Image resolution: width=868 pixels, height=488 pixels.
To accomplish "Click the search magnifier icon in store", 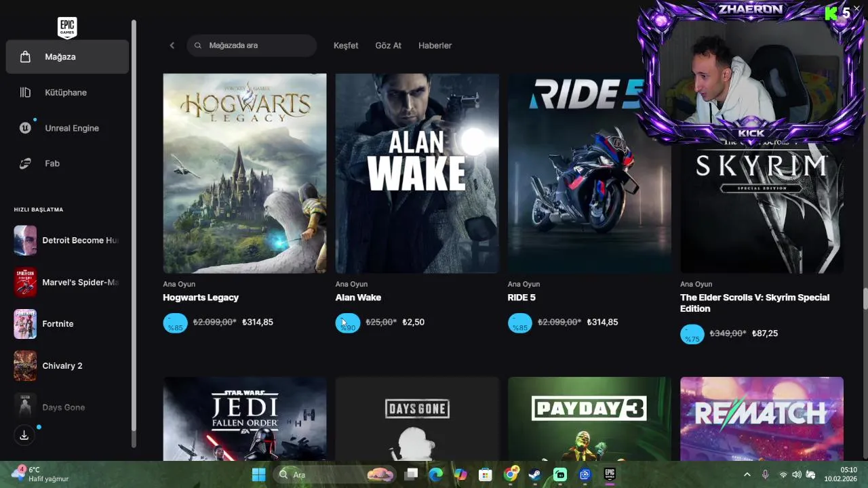I will [x=198, y=45].
